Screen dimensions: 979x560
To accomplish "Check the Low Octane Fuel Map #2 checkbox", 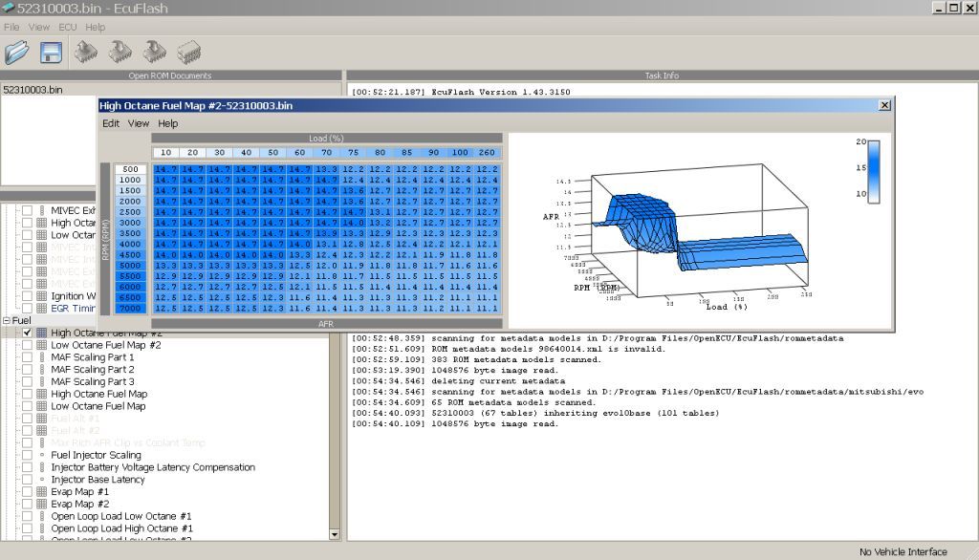I will (x=27, y=345).
